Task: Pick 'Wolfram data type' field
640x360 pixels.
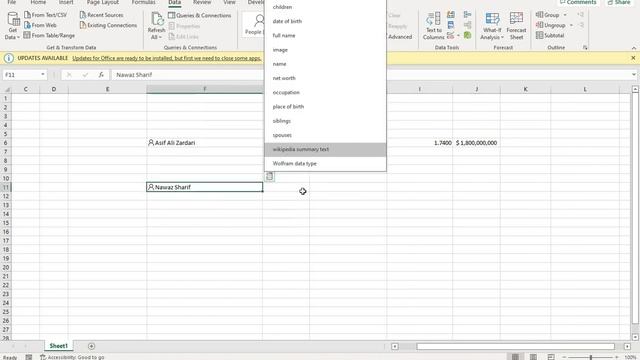Action: (325, 164)
